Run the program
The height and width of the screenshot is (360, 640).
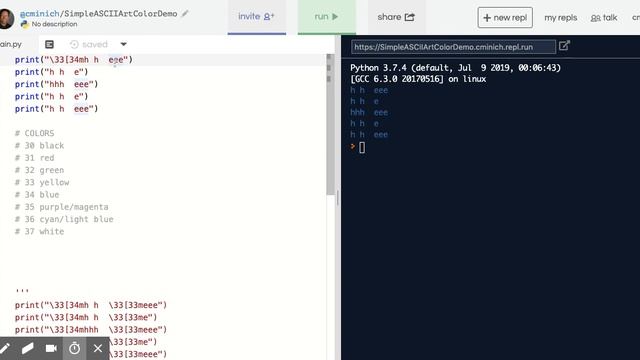[327, 17]
